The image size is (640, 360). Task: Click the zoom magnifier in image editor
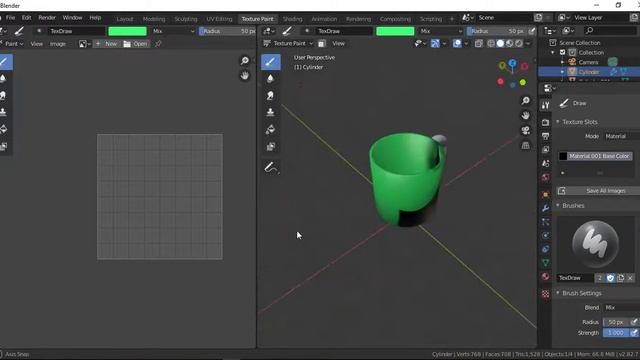click(244, 61)
